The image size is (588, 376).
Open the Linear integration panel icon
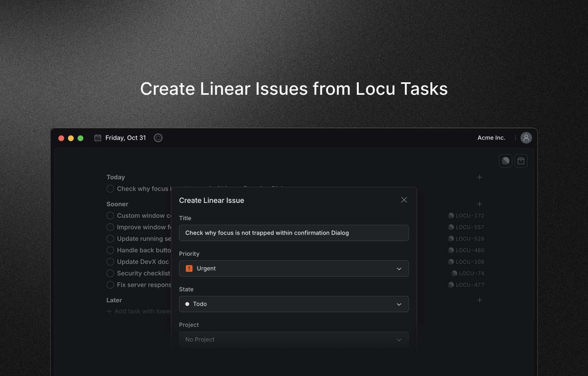pos(505,161)
